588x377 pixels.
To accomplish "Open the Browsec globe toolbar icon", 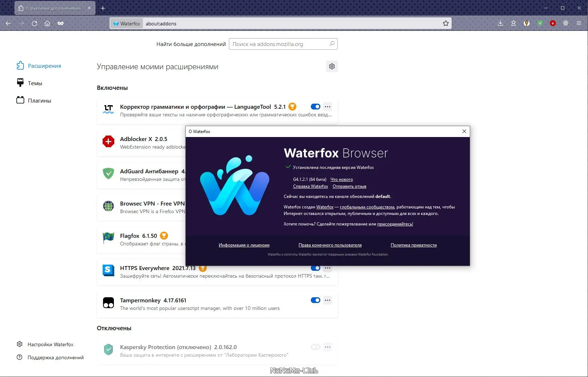I will (566, 24).
